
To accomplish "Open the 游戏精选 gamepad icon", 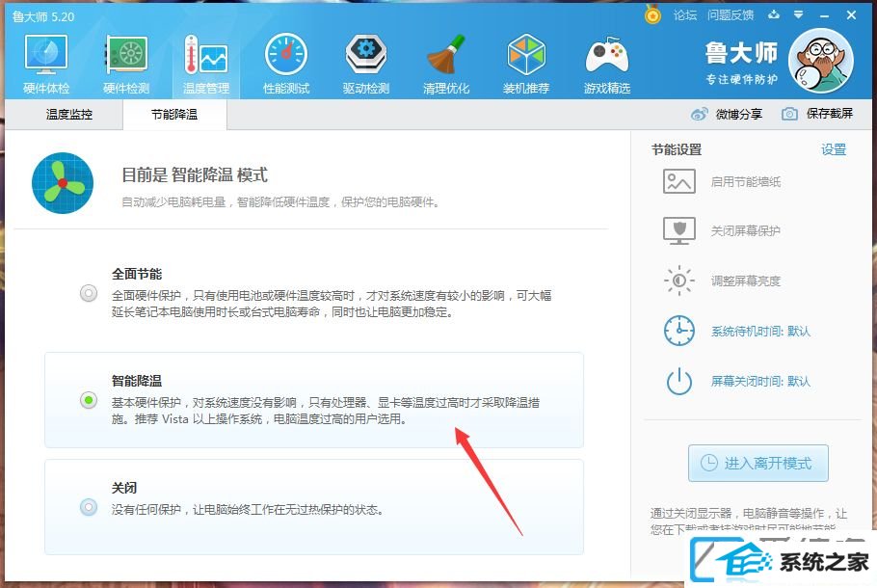I will click(x=607, y=55).
